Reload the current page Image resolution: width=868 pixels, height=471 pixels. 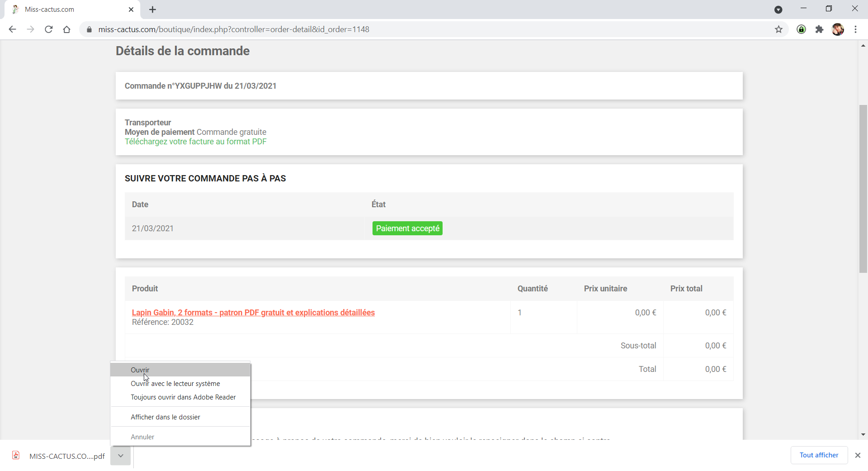click(x=49, y=29)
